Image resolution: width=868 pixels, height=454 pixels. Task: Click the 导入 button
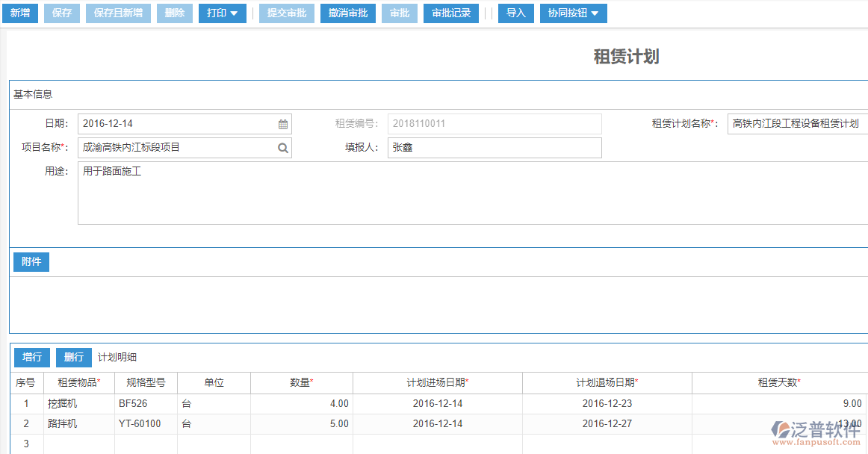[x=516, y=13]
